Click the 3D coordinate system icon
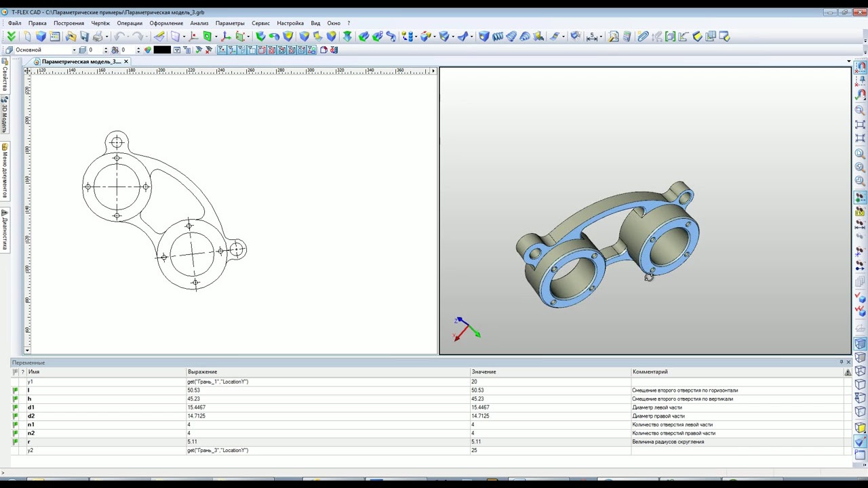The height and width of the screenshot is (488, 868). point(226,37)
